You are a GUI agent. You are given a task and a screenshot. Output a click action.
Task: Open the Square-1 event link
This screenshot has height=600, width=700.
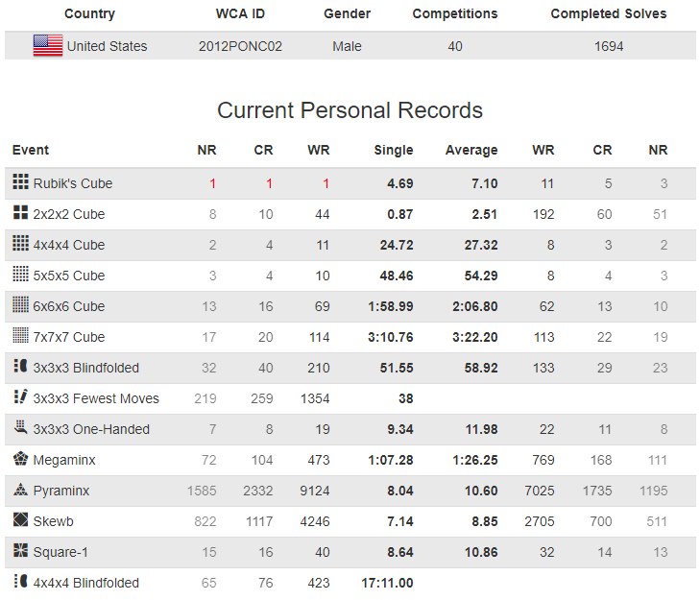(68, 552)
